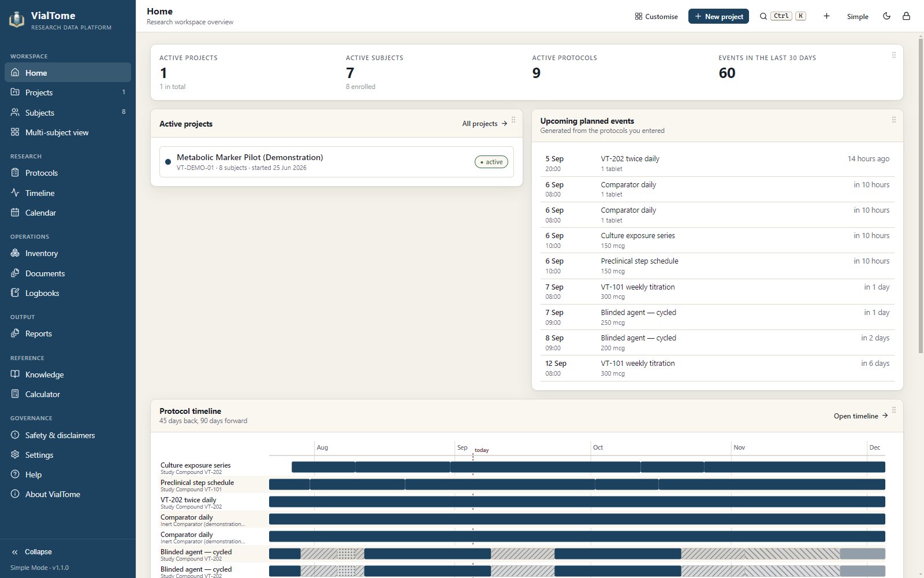The width and height of the screenshot is (924, 578).
Task: Click the Ctrl K shortcut hint
Action: point(789,16)
